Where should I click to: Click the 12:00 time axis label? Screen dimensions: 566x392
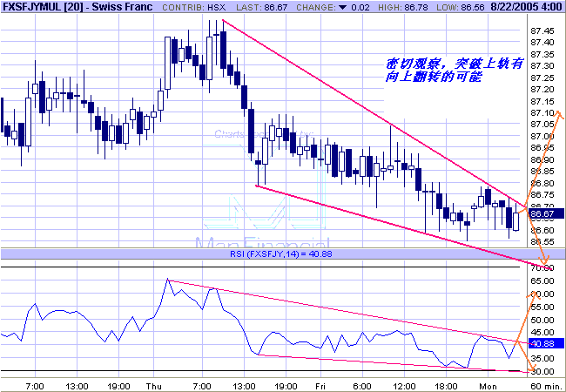click(x=404, y=387)
